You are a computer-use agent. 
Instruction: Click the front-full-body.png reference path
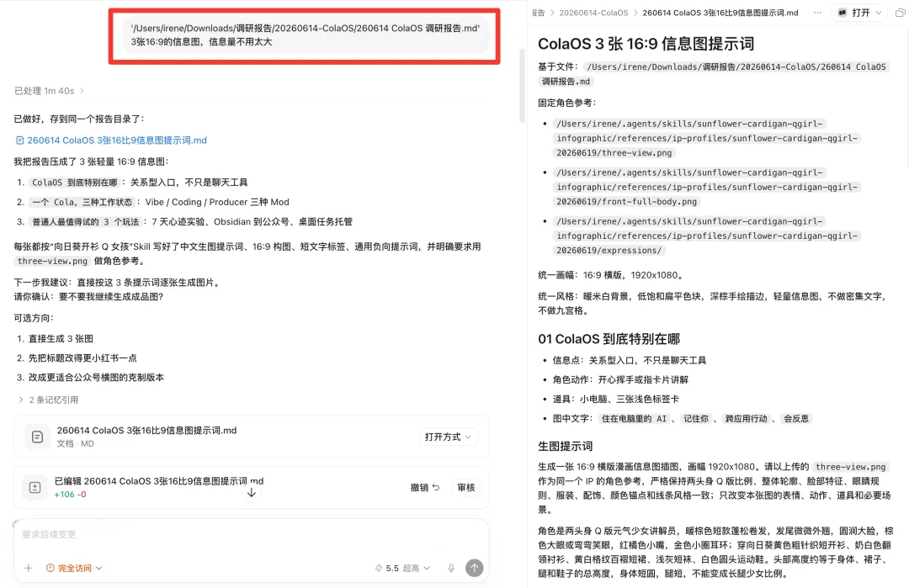(707, 187)
